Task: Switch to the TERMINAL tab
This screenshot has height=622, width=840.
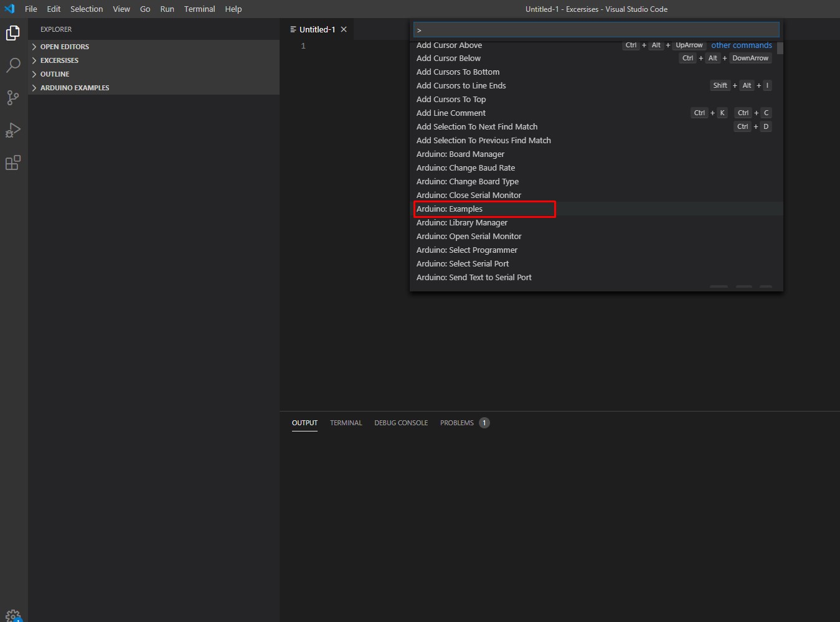Action: point(346,423)
